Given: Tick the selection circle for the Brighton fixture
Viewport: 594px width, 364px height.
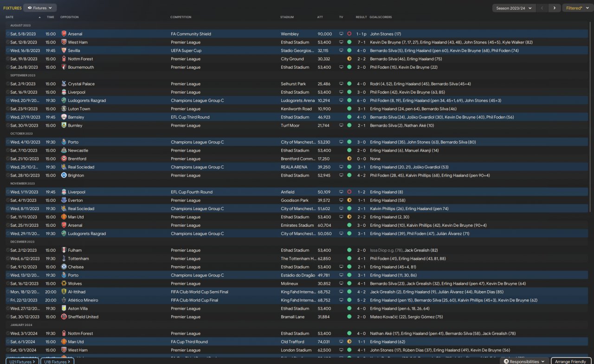Looking at the screenshot, I should pyautogui.click(x=7, y=176).
